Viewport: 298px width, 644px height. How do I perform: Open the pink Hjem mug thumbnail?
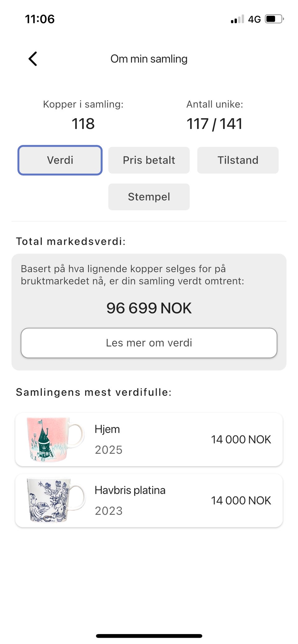tap(55, 439)
